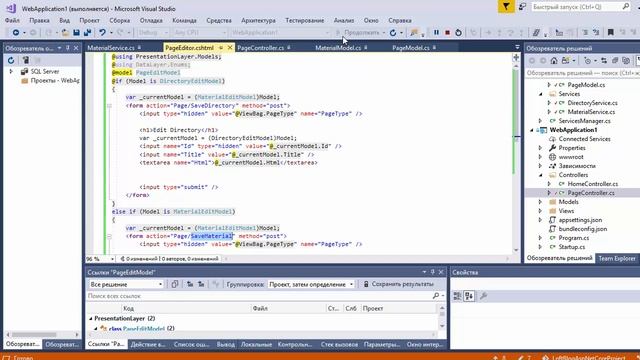Collapse the Services folder node
This screenshot has height=360, width=640.
540,94
